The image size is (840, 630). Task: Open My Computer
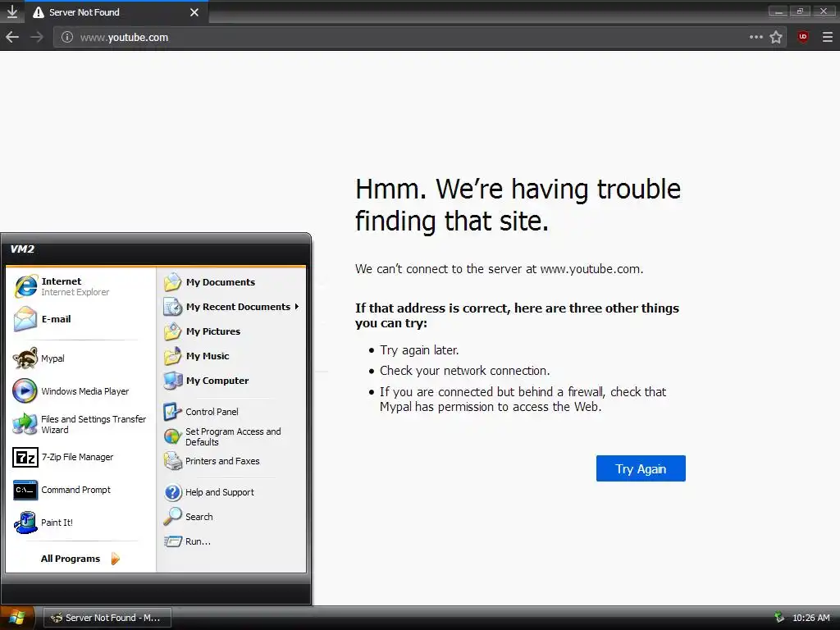[x=231, y=381]
